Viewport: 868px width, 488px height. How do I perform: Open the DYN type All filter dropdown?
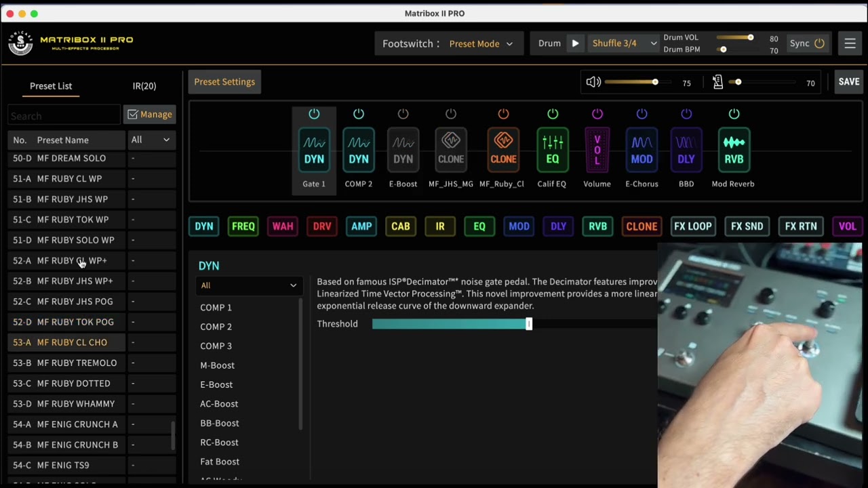pyautogui.click(x=248, y=285)
